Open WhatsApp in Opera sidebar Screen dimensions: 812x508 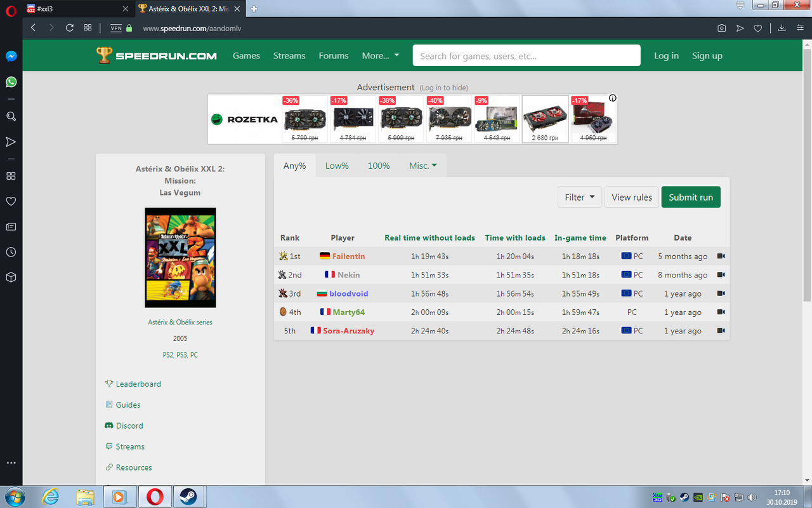pos(11,82)
